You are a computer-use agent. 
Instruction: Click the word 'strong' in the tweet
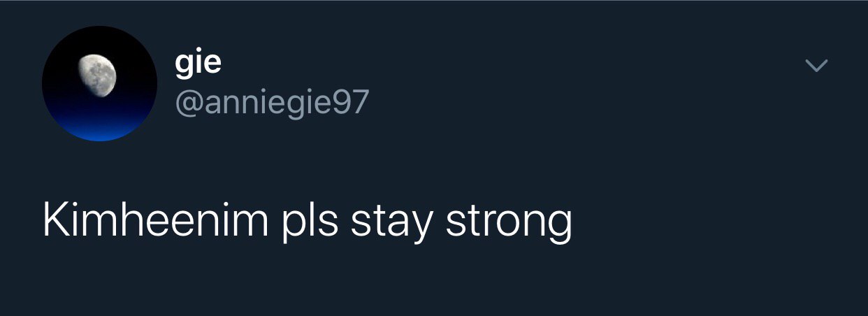click(x=509, y=224)
